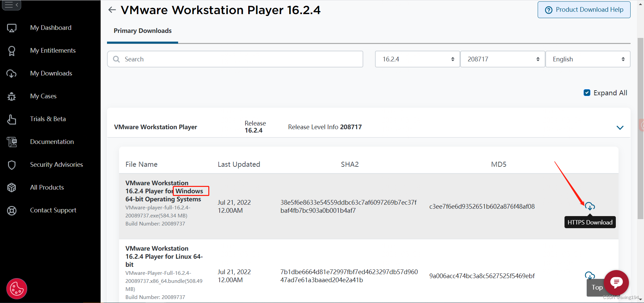Viewport: 644px width, 303px height.
Task: Open Contact Support menu item
Action: pos(53,210)
